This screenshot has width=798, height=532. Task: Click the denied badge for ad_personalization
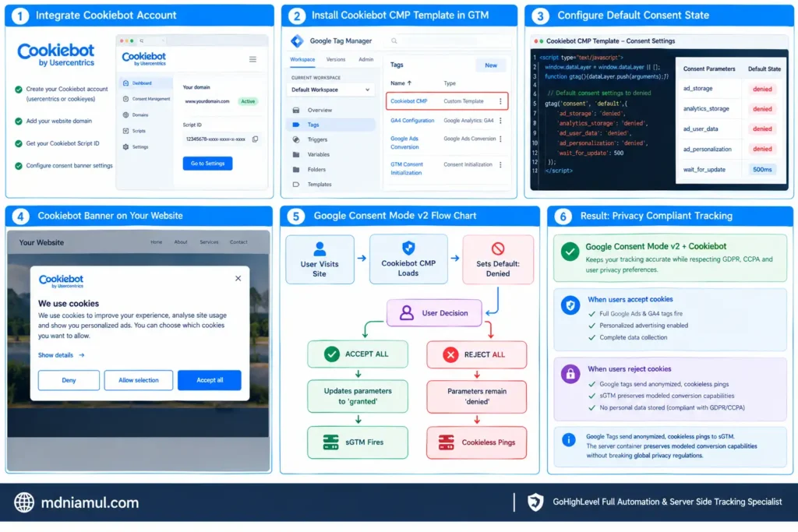[x=762, y=149]
